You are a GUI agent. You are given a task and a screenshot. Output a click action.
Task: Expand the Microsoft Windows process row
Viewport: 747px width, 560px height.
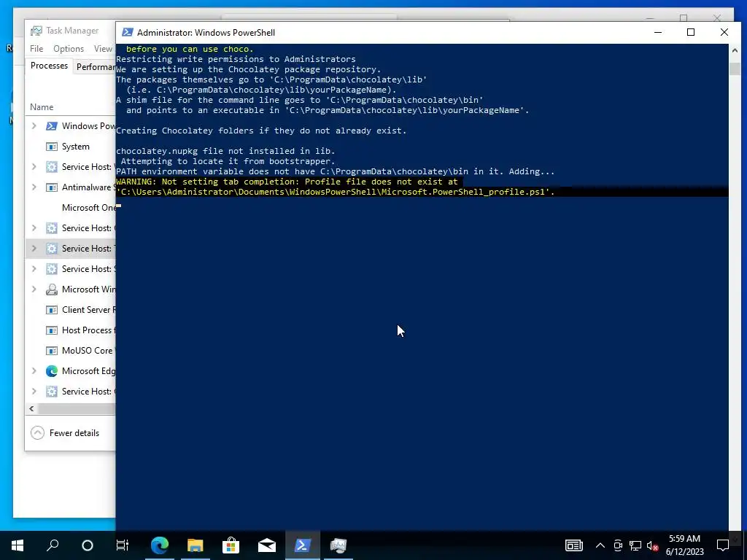pos(34,289)
